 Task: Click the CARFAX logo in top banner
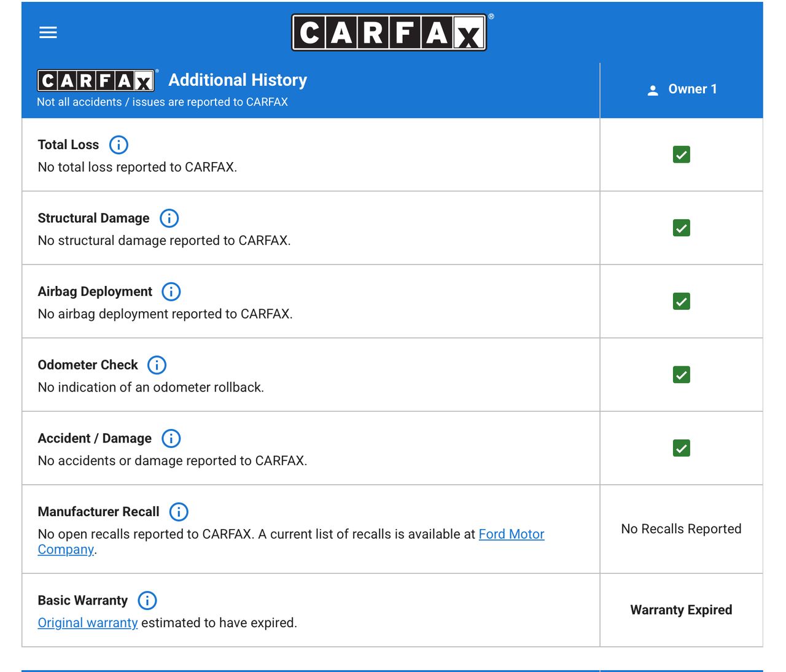pos(389,33)
